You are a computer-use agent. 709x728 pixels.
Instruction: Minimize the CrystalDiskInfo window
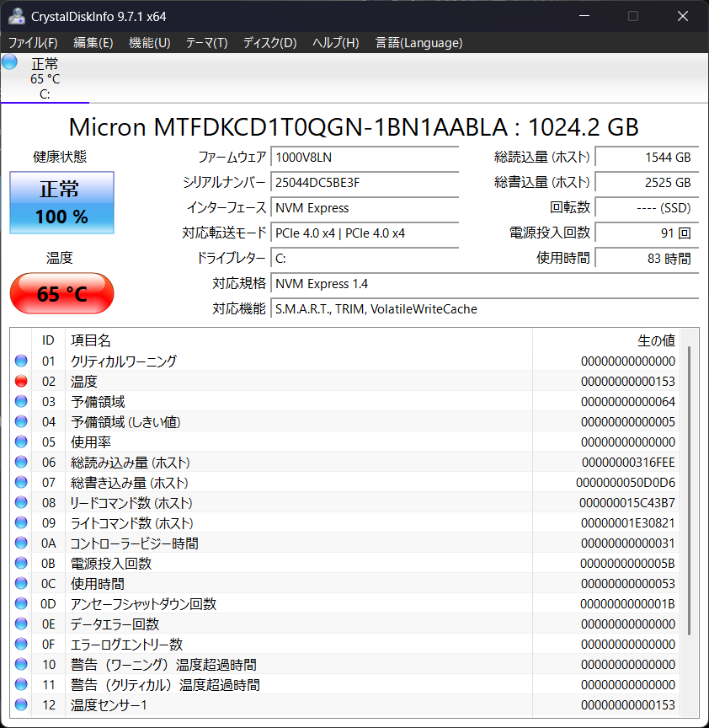pyautogui.click(x=584, y=16)
